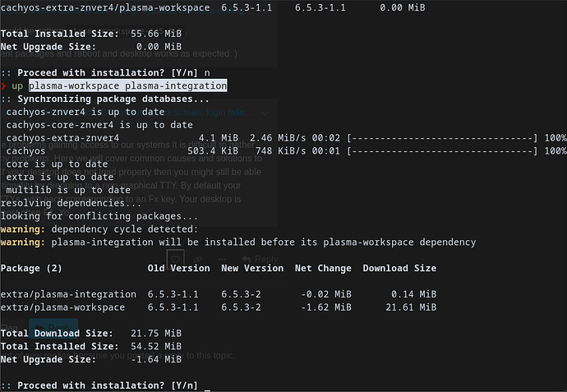Click the '21.61 MiB' download size value

(x=411, y=307)
